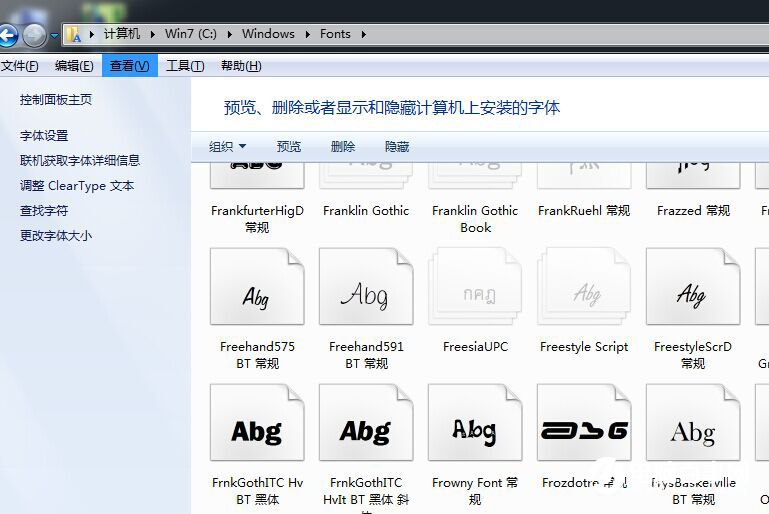Select the Frowny Font icon
The height and width of the screenshot is (514, 769).
(x=475, y=422)
